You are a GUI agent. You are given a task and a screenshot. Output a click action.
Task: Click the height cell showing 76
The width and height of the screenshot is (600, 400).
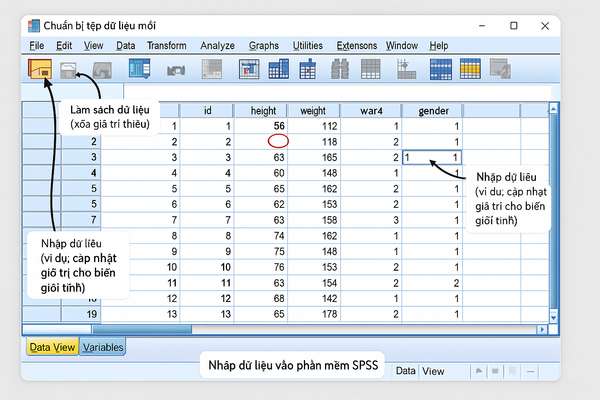(261, 267)
